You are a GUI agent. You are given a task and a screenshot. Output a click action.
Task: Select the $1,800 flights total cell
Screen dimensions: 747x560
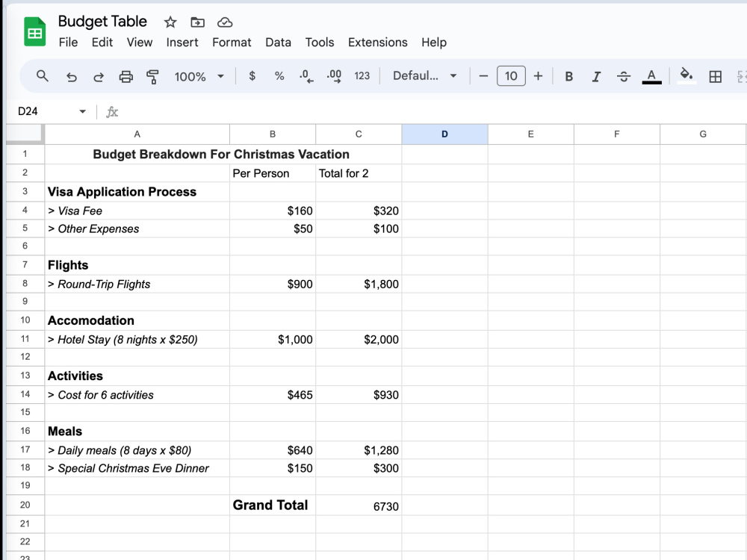click(359, 284)
